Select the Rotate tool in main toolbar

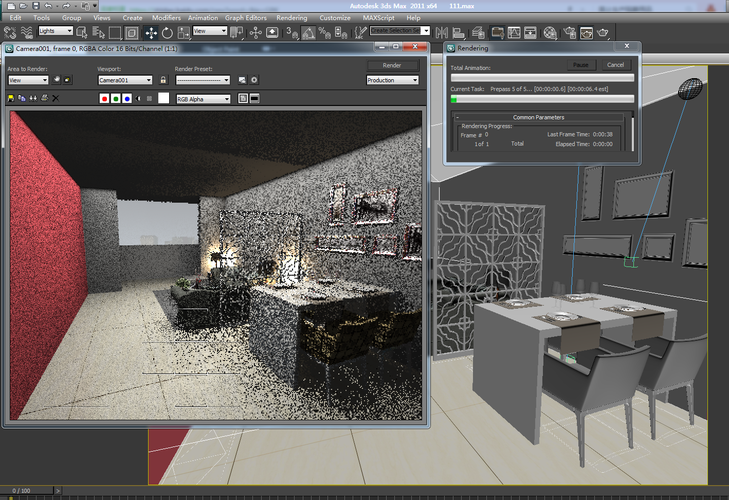click(x=166, y=31)
